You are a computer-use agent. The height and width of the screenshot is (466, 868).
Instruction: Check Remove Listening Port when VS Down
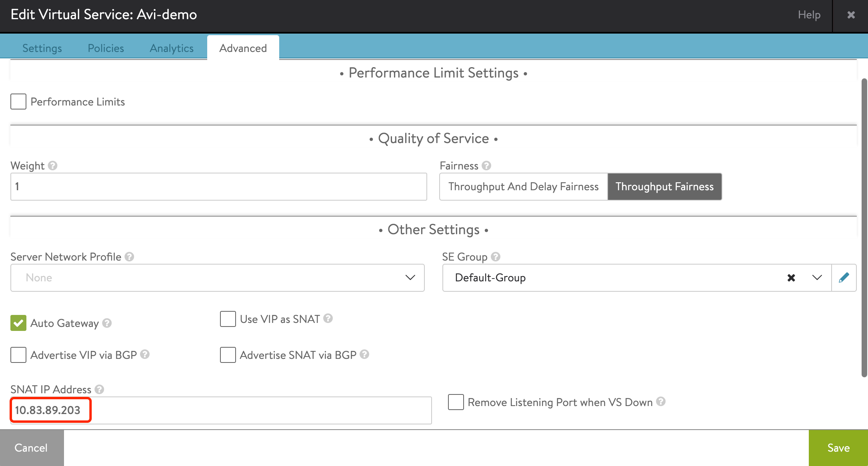pos(456,402)
